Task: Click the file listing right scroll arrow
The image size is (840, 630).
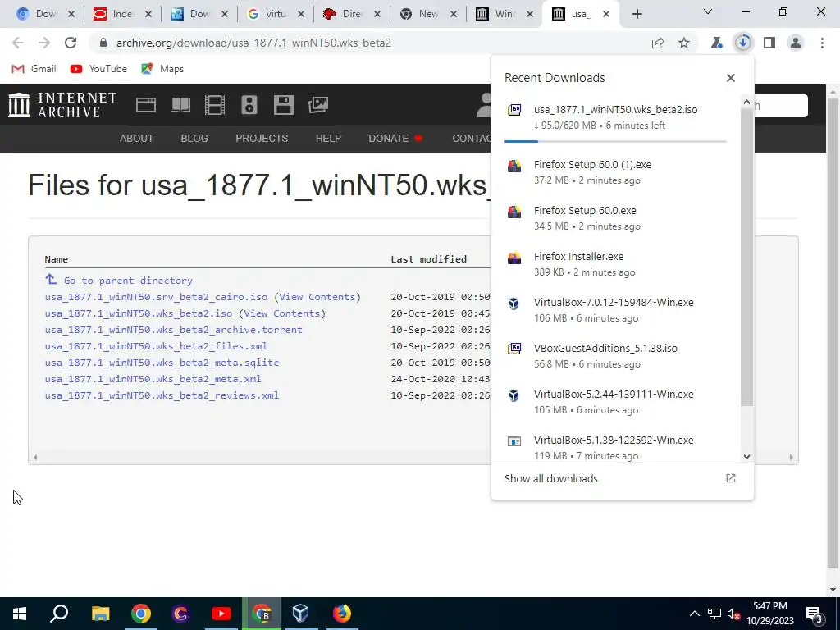Action: (x=791, y=457)
